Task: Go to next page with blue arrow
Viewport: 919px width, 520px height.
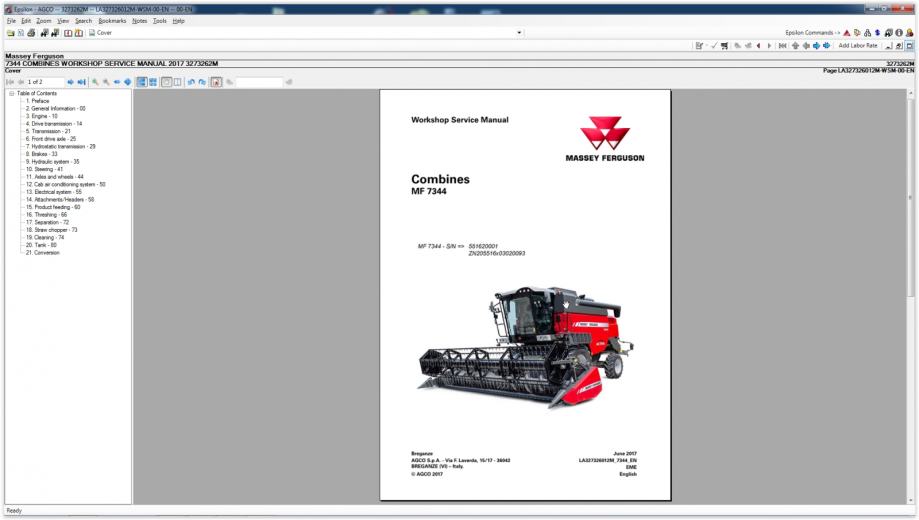Action: coord(70,82)
